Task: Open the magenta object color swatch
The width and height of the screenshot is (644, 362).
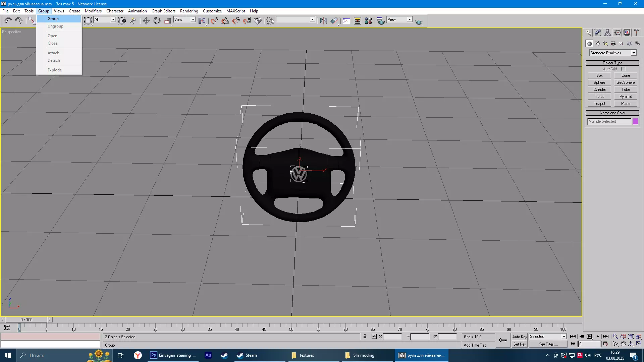Action: point(635,121)
